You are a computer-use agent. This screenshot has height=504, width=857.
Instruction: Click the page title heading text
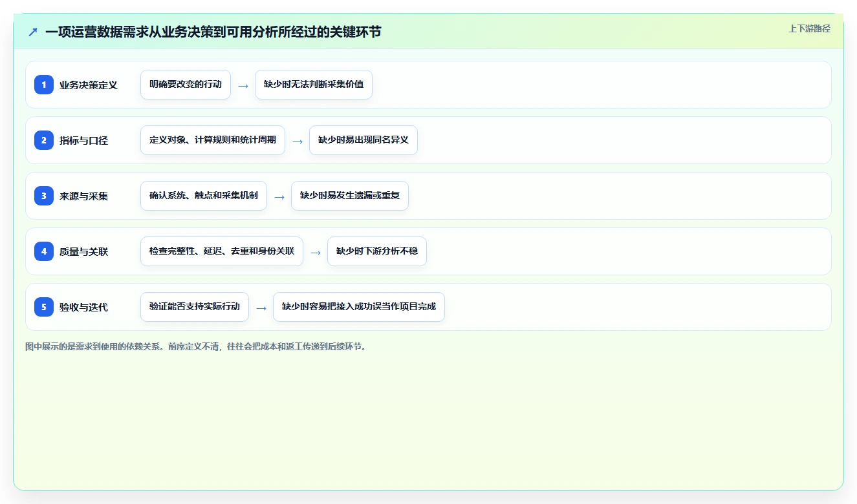213,32
